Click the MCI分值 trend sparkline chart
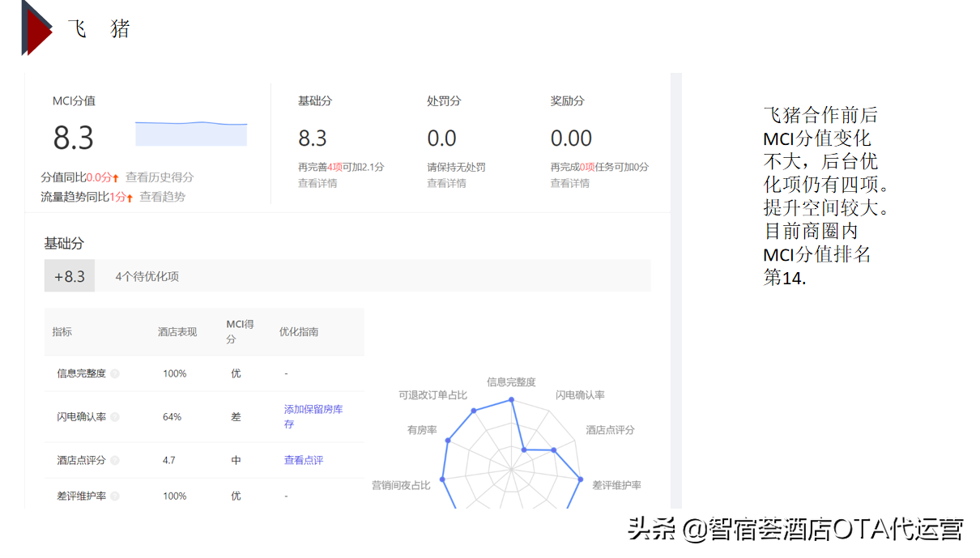This screenshot has width=980, height=558. point(191,134)
